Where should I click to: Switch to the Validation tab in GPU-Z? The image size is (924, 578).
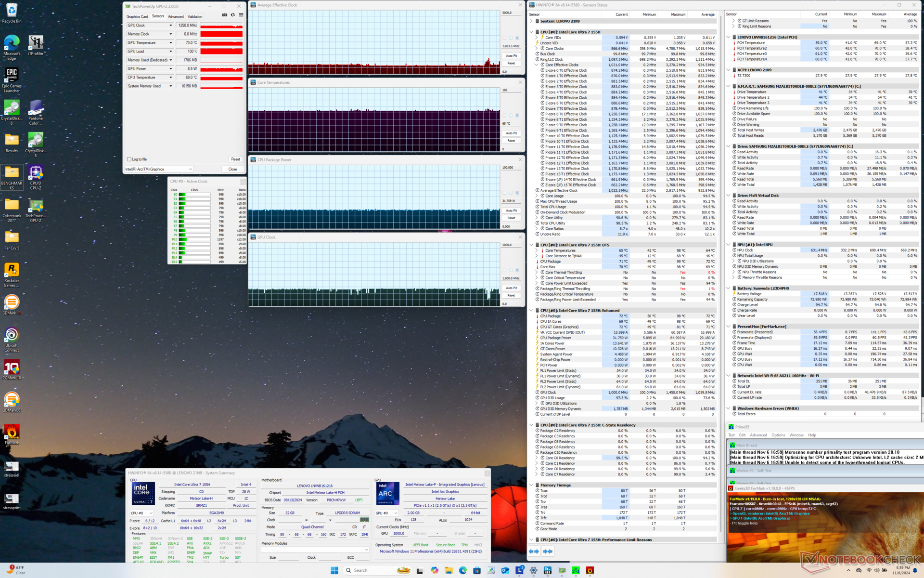[x=195, y=16]
